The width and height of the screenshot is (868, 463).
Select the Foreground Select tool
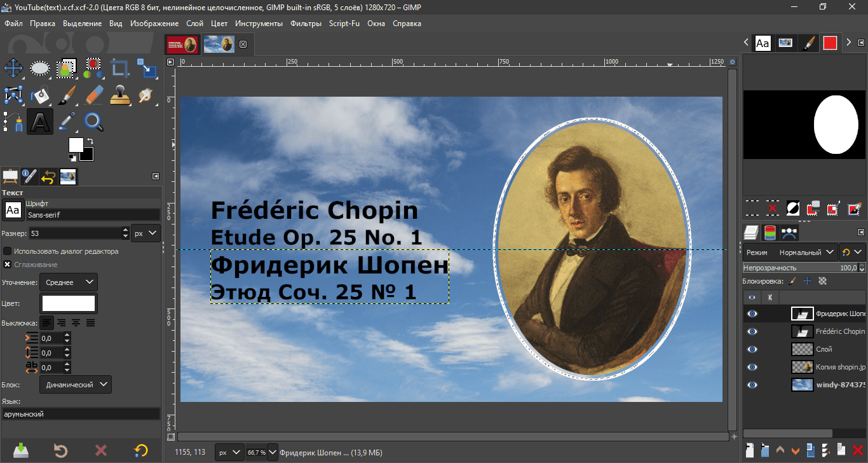coord(67,68)
